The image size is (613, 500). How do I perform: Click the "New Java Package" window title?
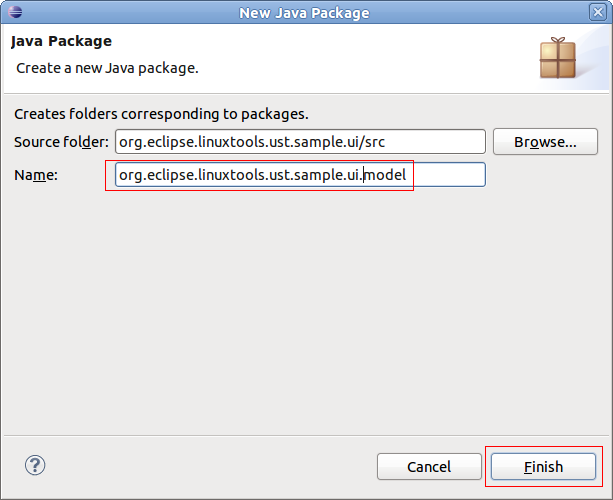pyautogui.click(x=304, y=13)
